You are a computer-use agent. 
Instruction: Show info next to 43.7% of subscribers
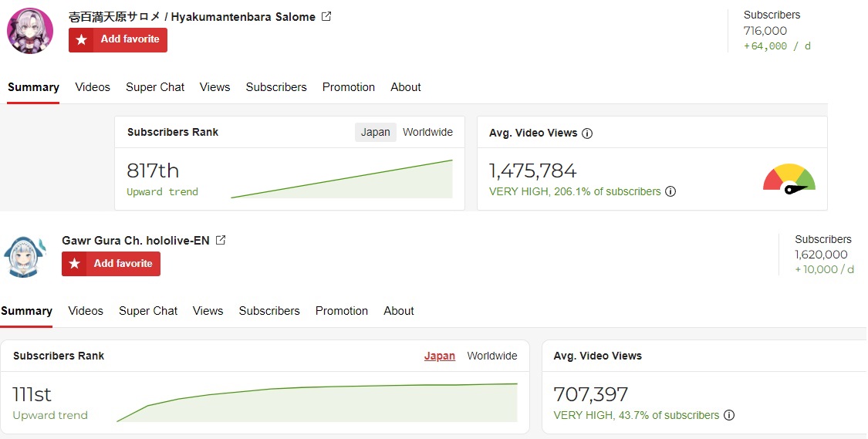pyautogui.click(x=729, y=415)
